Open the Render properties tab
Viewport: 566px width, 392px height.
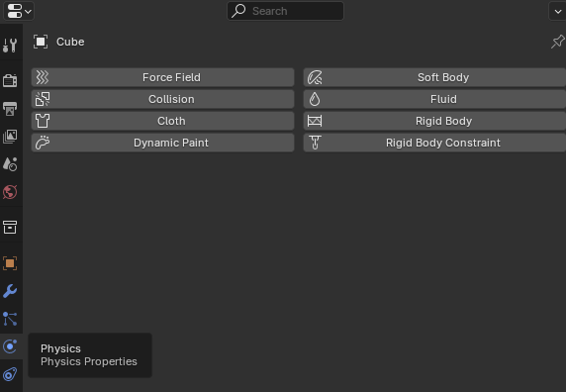point(10,80)
